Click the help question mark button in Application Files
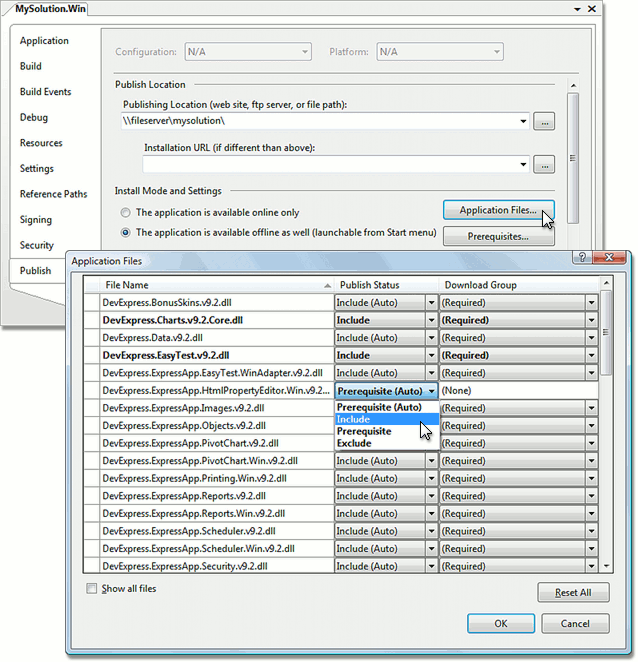 (582, 257)
